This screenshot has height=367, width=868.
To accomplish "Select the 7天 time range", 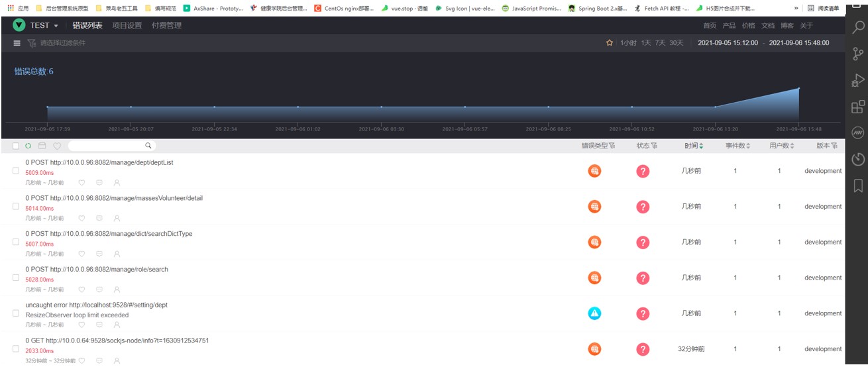I will point(661,43).
